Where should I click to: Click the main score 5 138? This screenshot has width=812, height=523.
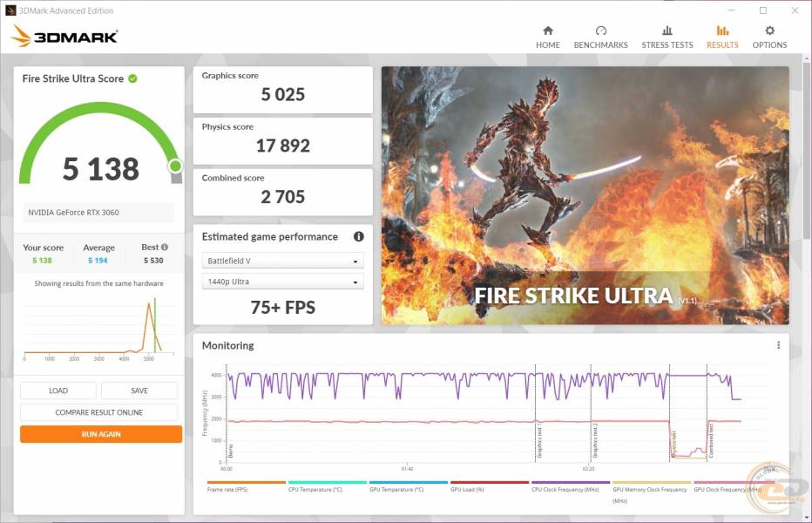tap(101, 169)
